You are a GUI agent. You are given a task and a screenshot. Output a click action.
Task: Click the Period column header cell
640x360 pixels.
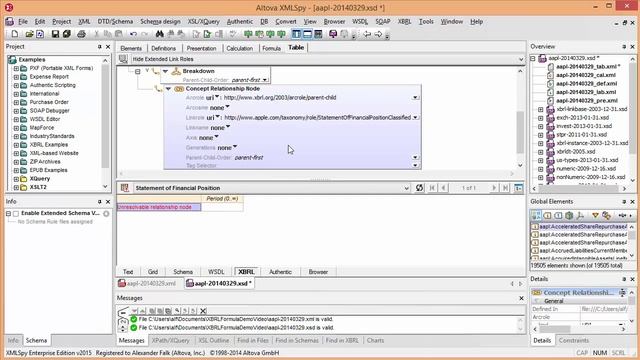click(x=222, y=199)
